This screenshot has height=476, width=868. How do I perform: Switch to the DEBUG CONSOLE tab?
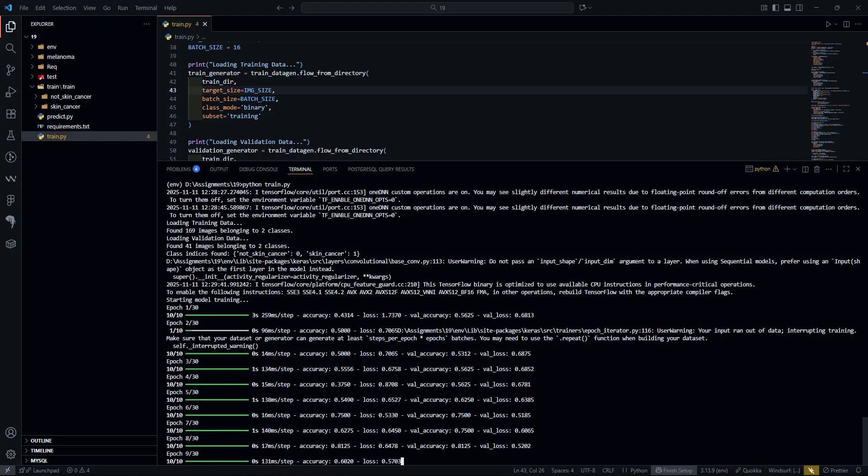point(258,169)
